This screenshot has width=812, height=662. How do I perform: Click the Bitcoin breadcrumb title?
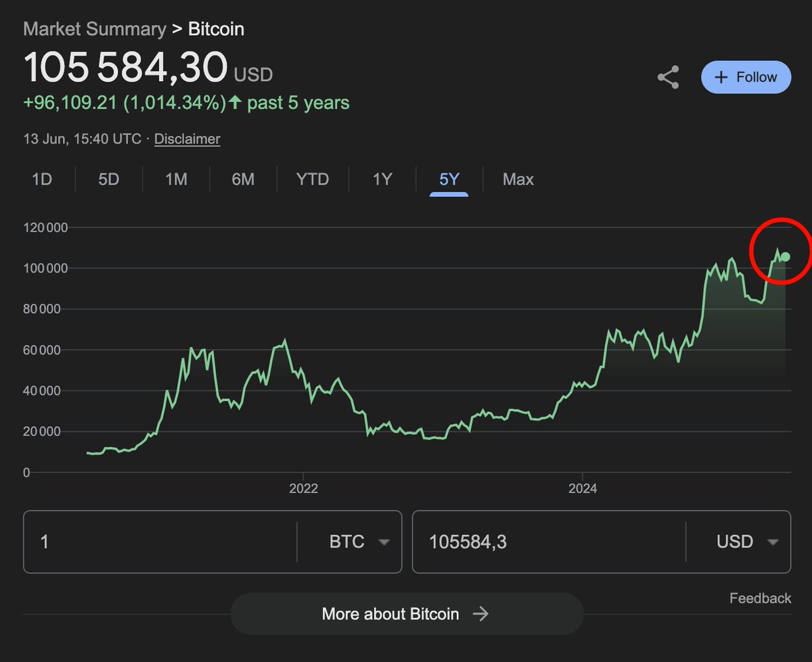[216, 29]
